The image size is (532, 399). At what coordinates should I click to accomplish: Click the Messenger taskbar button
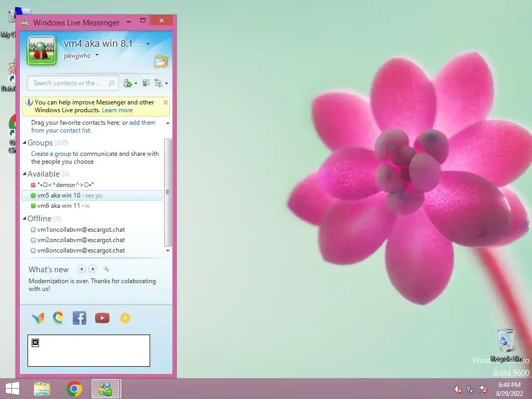[x=105, y=389]
